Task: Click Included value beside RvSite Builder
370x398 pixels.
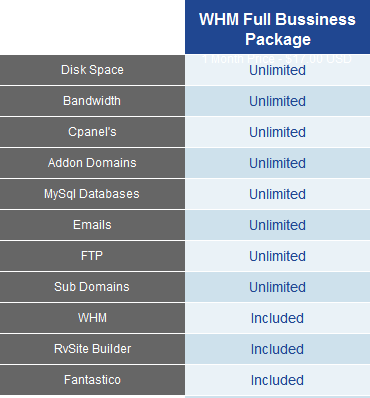Action: [277, 349]
